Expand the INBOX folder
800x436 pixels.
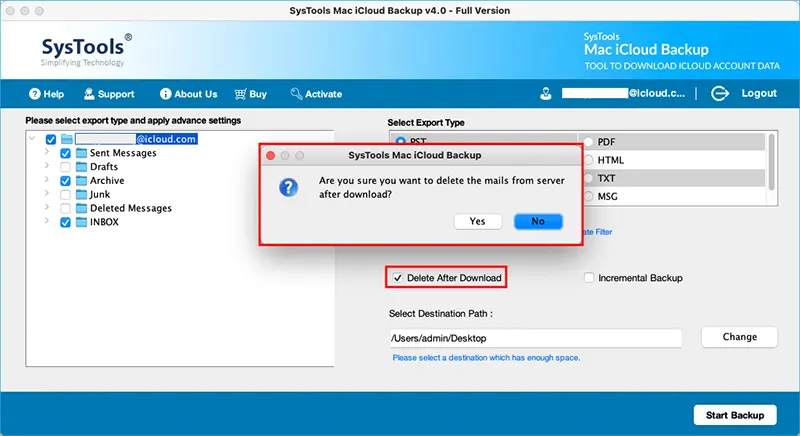coord(47,220)
